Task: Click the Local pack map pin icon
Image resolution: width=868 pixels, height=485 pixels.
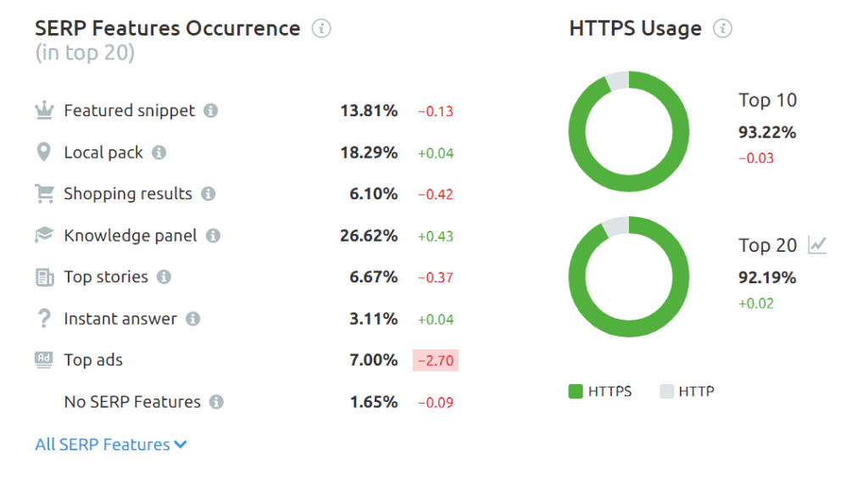Action: (44, 153)
